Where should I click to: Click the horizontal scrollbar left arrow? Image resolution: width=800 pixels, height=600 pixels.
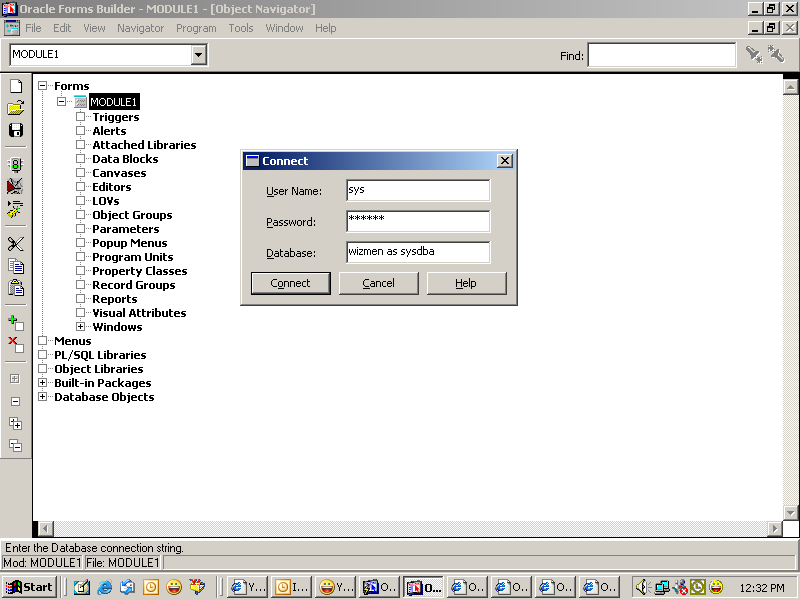(45, 529)
